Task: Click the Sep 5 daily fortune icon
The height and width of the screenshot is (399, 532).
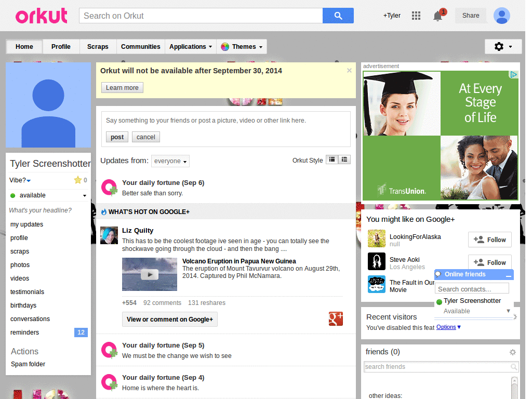Action: click(109, 350)
